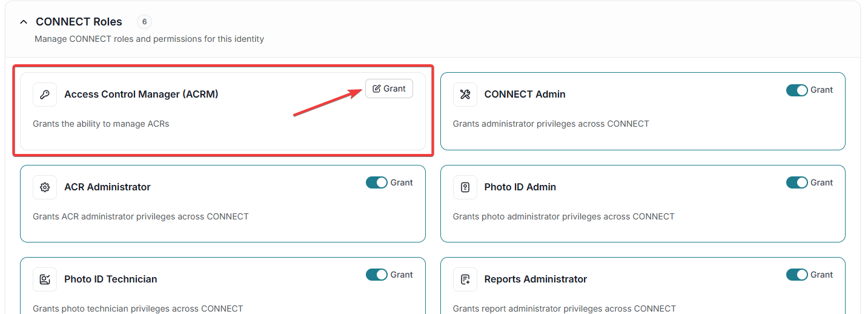Click the Photo ID Technician icon

pyautogui.click(x=45, y=279)
